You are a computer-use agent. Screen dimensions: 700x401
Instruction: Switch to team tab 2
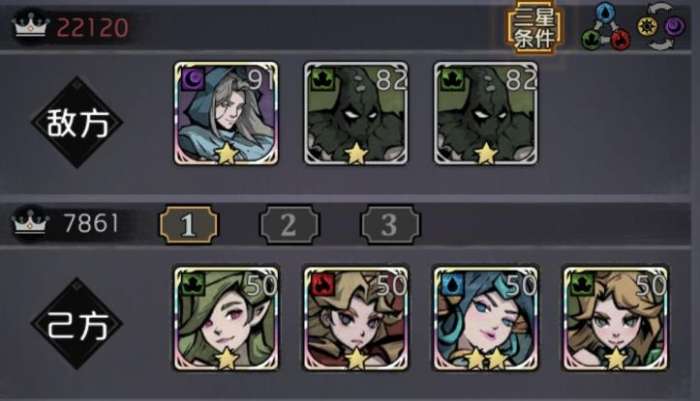click(289, 225)
